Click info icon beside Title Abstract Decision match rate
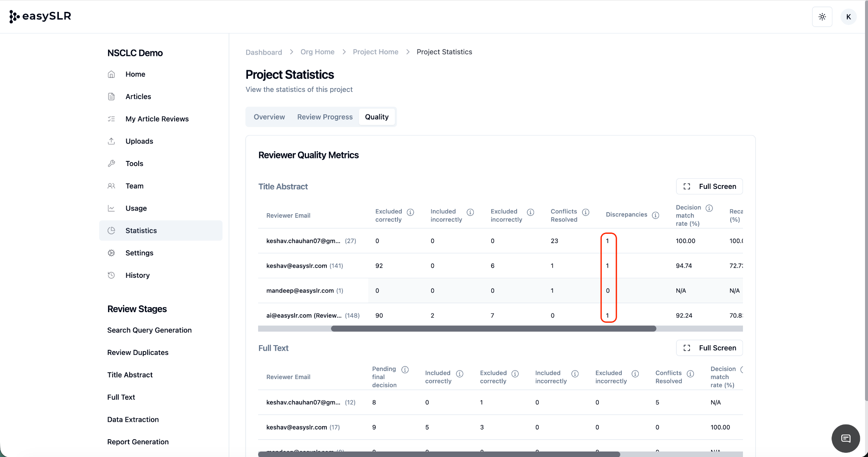Viewport: 868px width, 457px height. tap(709, 208)
